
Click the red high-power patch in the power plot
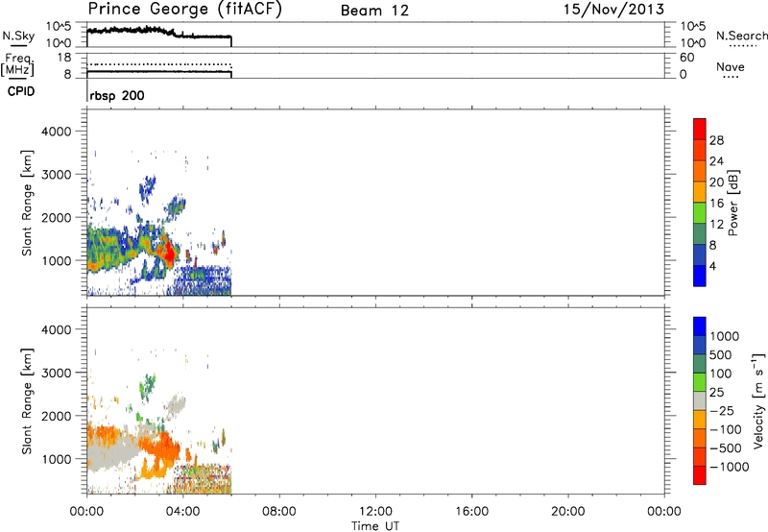tap(169, 254)
